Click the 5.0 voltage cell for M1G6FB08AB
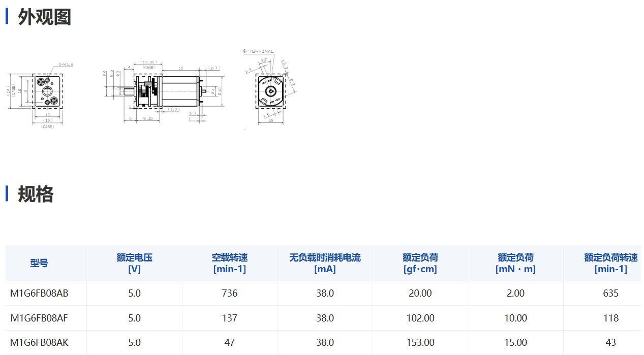644x355 pixels. point(134,293)
